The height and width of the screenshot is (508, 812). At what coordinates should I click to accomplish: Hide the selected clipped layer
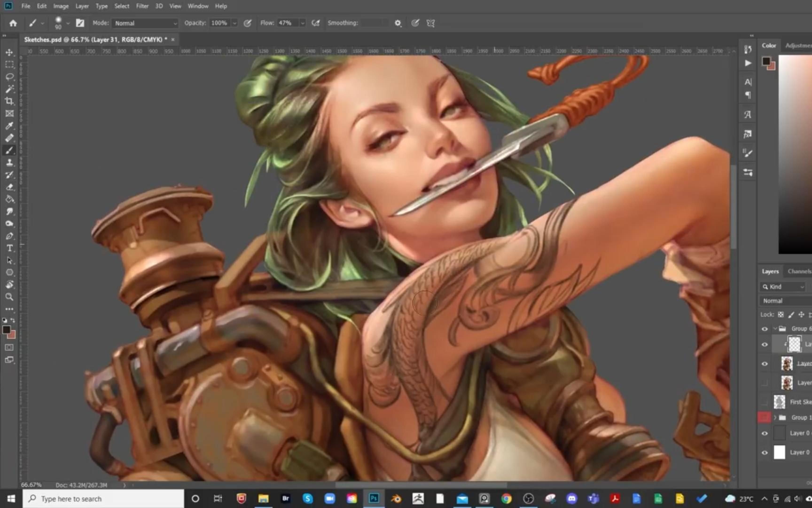click(765, 345)
